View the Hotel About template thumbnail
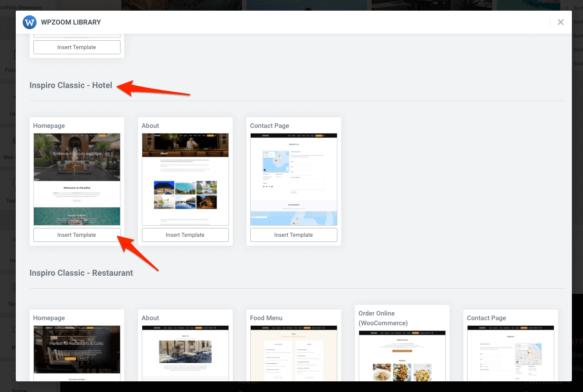The image size is (583, 392). coord(185,179)
